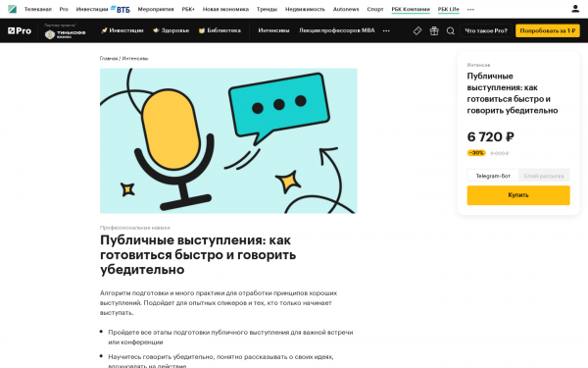Screen dimensions: 588x368
Task: Open Новая экономика section
Action: (x=225, y=9)
